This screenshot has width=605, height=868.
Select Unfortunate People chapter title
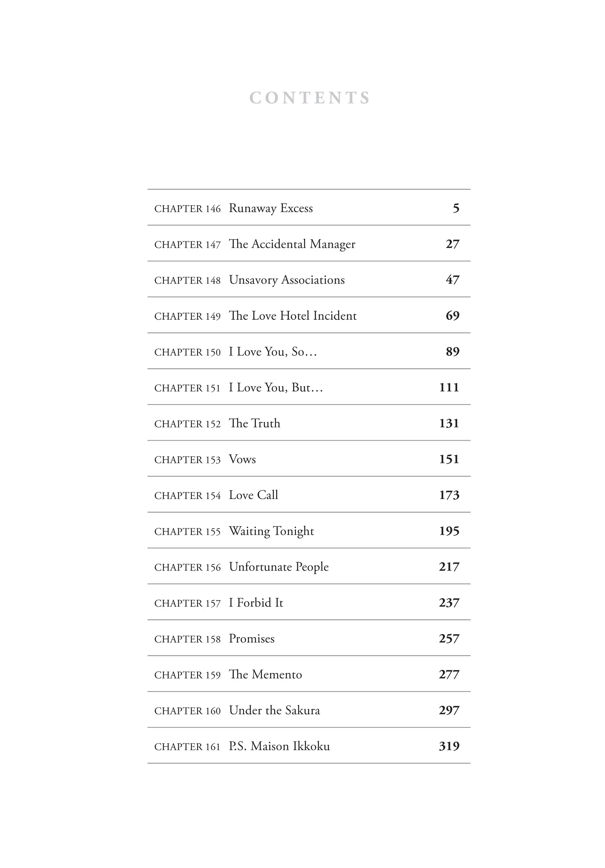279,567
